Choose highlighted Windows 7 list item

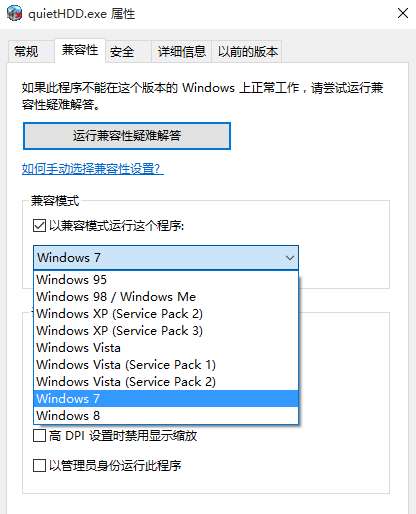[166, 399]
